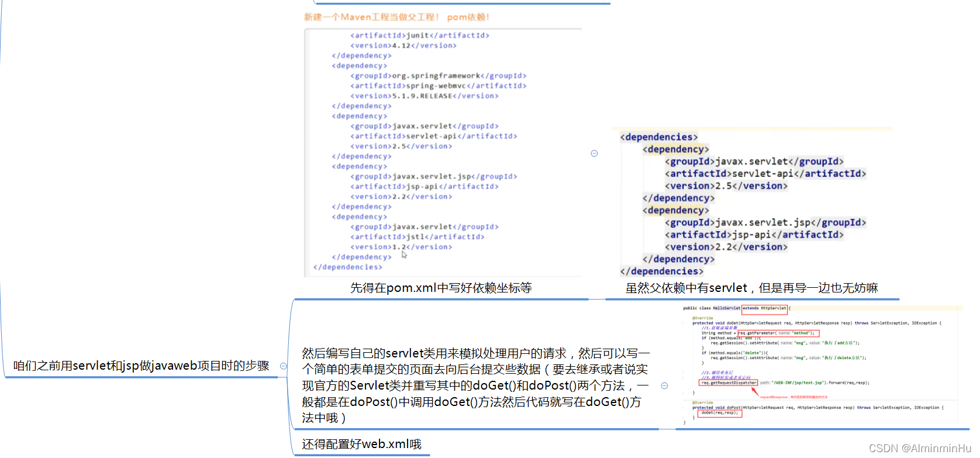
Task: Click the opening <dependencies> tag in right image
Action: pyautogui.click(x=659, y=137)
